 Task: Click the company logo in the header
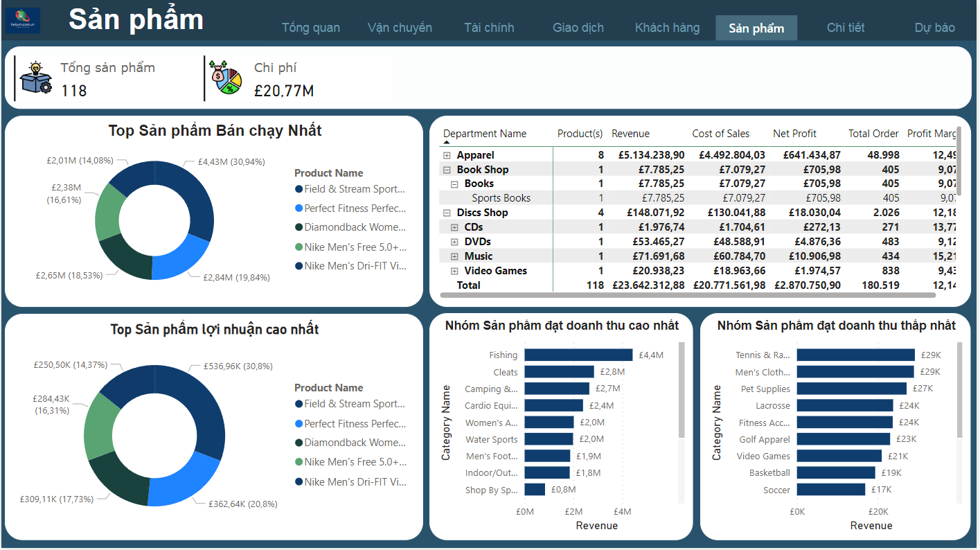pos(22,20)
